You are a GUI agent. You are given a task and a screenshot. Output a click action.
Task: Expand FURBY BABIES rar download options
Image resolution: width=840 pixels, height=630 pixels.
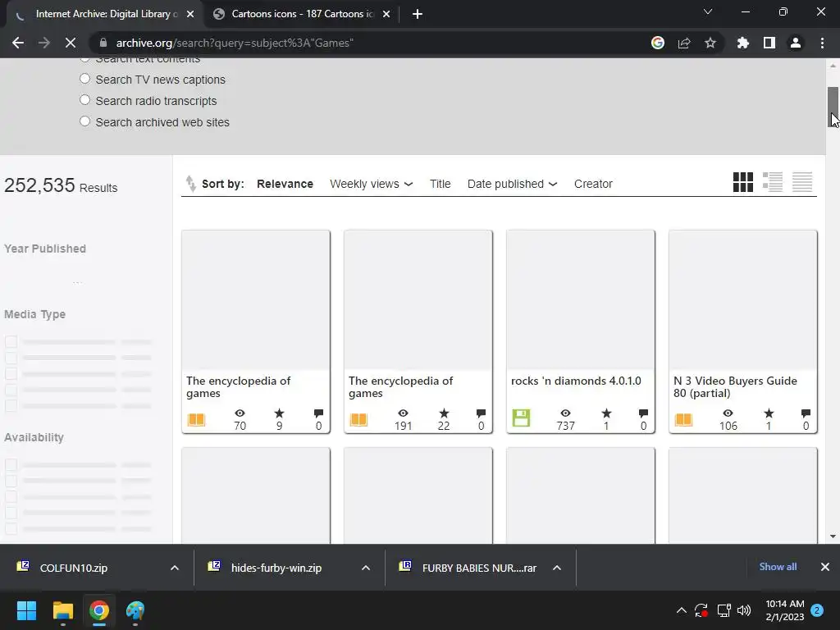557,568
